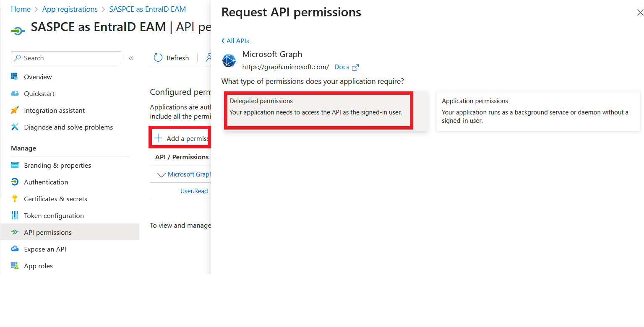Click the Diagnose and solve problems wrench icon
This screenshot has height=327, width=644.
click(x=15, y=127)
